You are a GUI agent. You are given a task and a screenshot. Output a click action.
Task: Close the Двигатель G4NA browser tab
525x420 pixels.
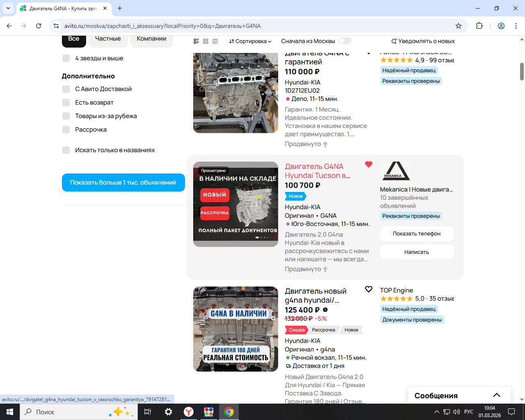click(x=105, y=8)
